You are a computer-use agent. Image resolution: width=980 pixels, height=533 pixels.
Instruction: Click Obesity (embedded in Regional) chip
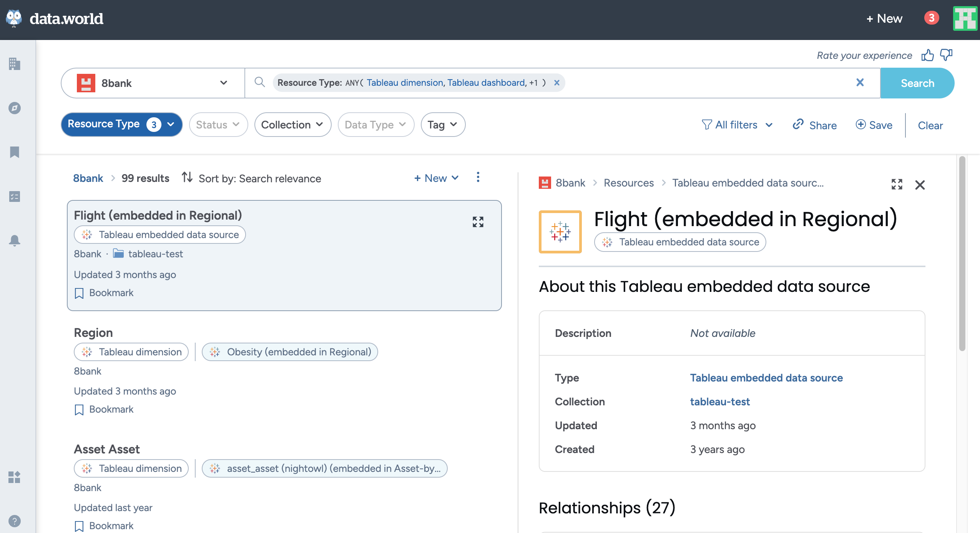point(290,352)
